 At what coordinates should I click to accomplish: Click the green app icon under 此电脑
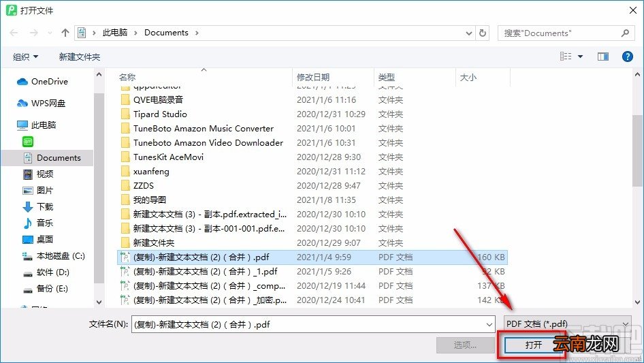click(27, 142)
